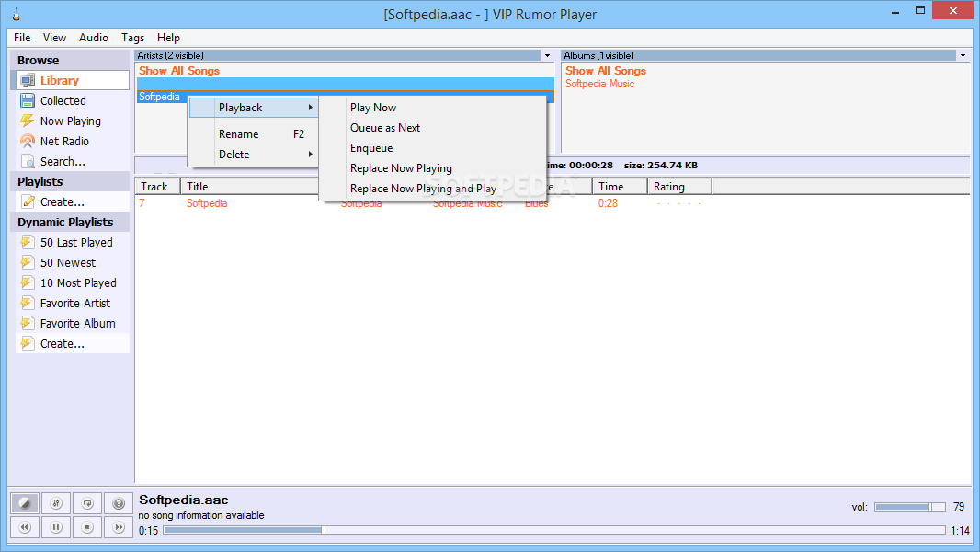The image size is (980, 552).
Task: Expand the Playback submenu
Action: point(253,108)
